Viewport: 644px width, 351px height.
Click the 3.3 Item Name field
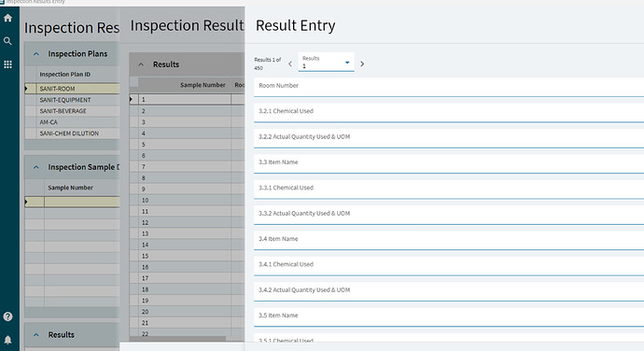click(449, 164)
